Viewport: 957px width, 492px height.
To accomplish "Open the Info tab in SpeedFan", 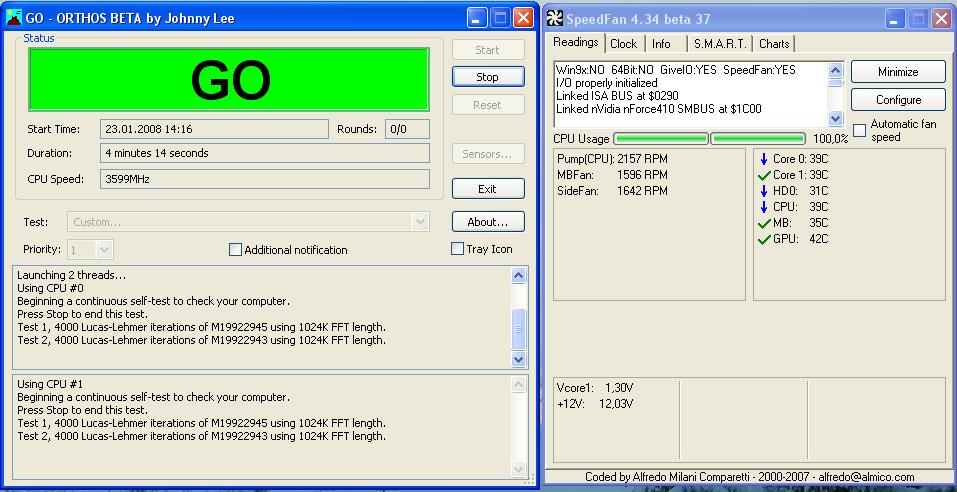I will point(661,44).
